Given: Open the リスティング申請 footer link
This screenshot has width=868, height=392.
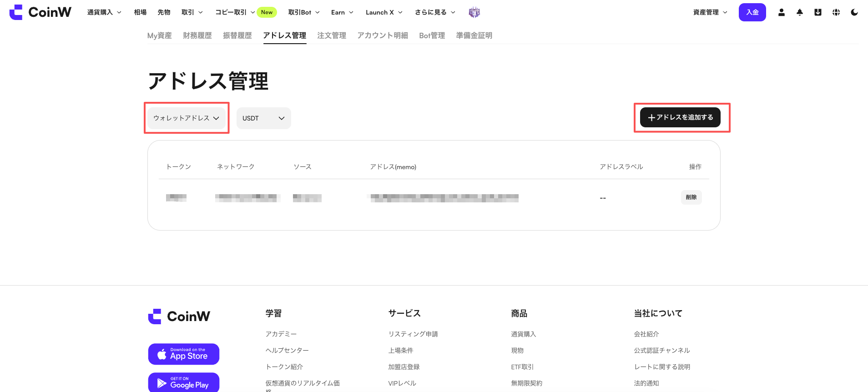Looking at the screenshot, I should (x=413, y=334).
